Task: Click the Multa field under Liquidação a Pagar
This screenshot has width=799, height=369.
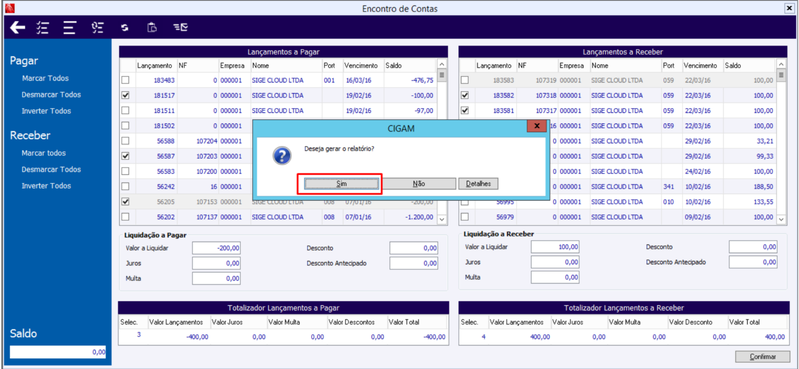Action: coord(216,279)
